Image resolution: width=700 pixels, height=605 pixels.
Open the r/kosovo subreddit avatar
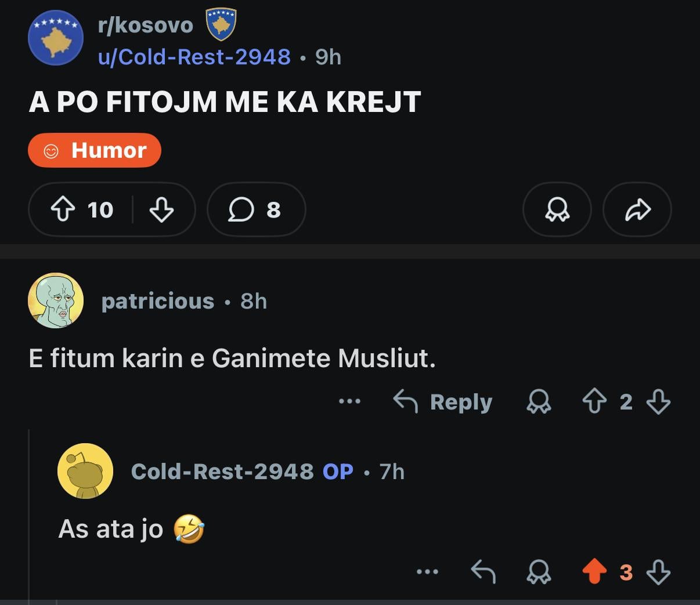tap(56, 38)
